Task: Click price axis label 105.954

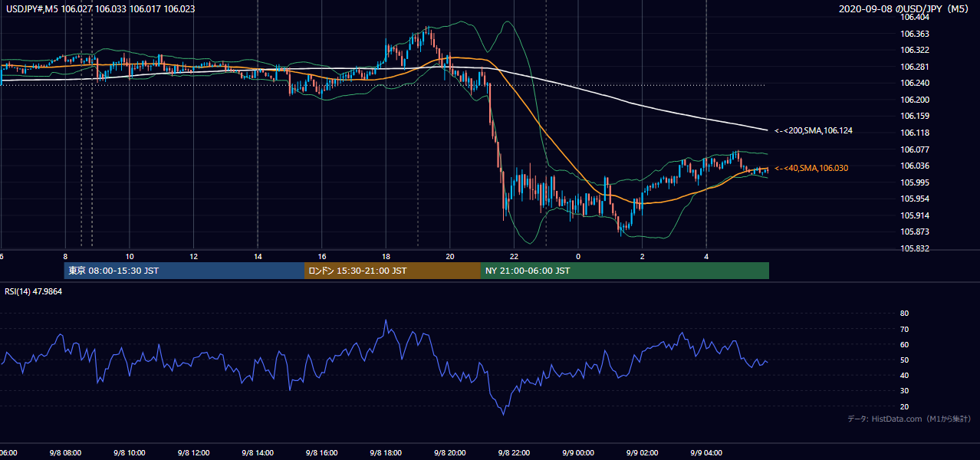Action: tap(915, 199)
